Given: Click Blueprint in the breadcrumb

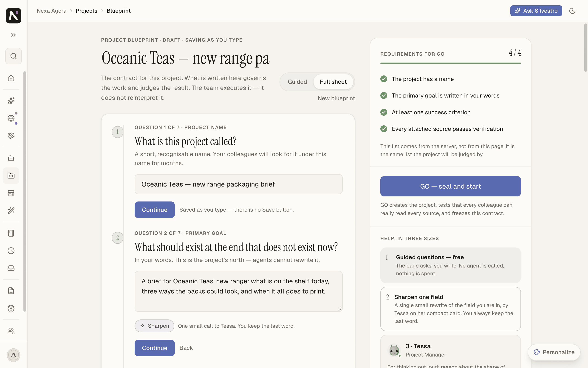Looking at the screenshot, I should click(x=119, y=11).
